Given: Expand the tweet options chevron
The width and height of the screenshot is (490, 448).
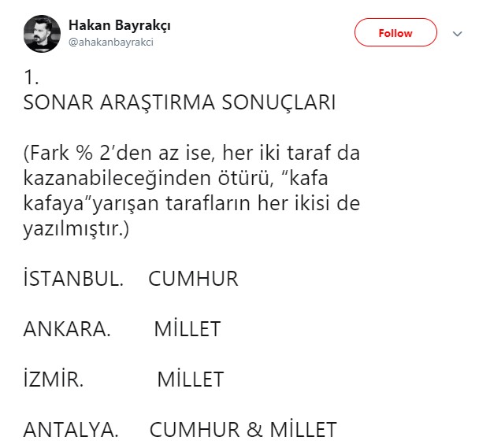Looking at the screenshot, I should click(457, 34).
